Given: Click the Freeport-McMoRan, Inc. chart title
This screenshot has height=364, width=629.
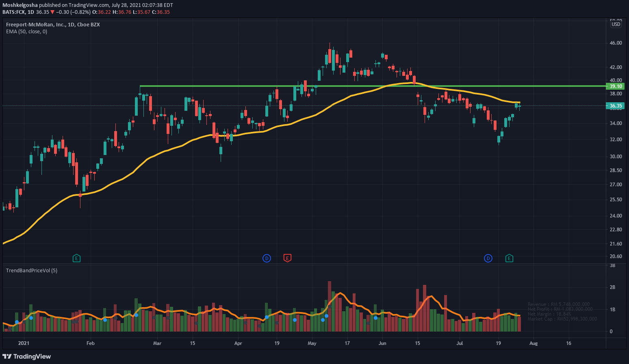Looking at the screenshot, I should point(53,24).
